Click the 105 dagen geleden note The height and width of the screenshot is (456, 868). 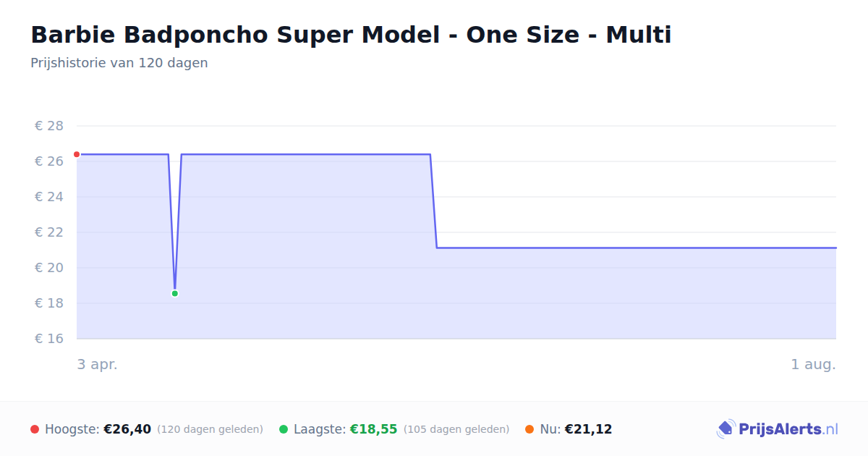tap(456, 430)
